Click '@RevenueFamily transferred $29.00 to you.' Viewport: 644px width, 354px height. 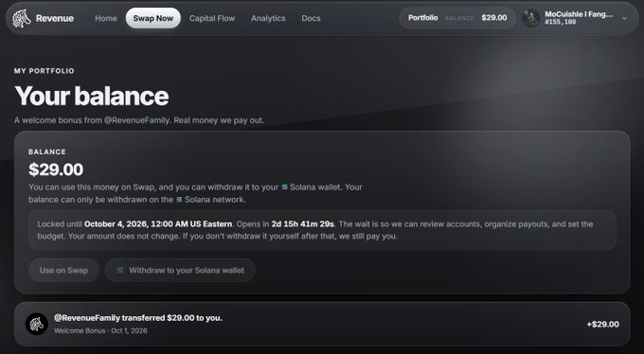(138, 318)
